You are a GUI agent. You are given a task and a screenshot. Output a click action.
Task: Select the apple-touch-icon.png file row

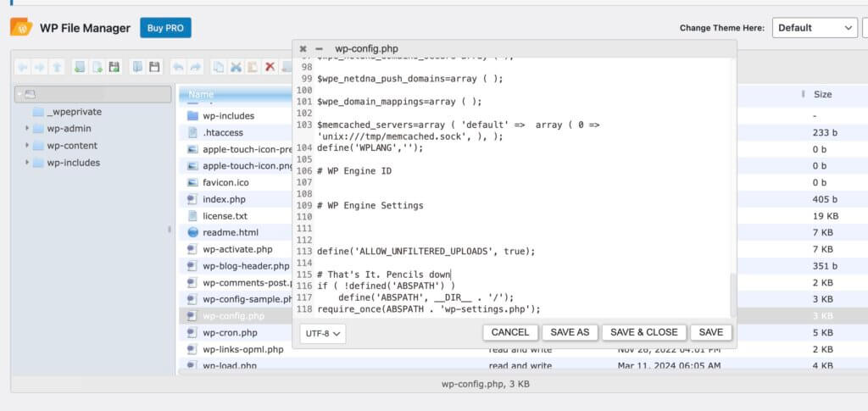[238, 166]
